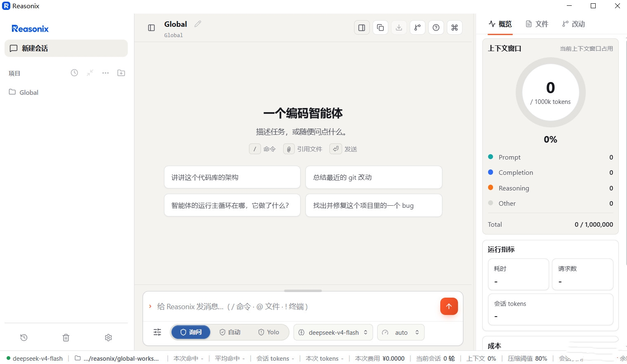Open the input options sliders icon

pyautogui.click(x=157, y=332)
